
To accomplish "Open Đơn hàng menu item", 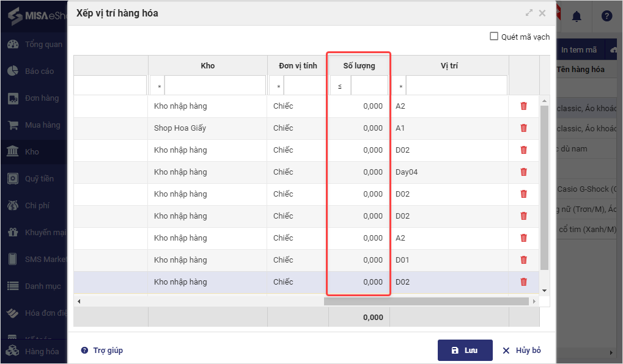I will (x=42, y=98).
